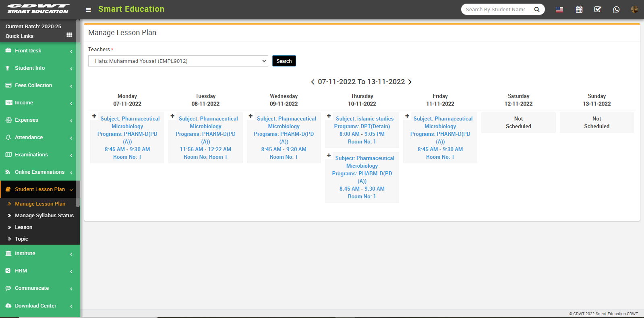Click the hamburger menu icon
The width and height of the screenshot is (644, 318).
coord(89,10)
